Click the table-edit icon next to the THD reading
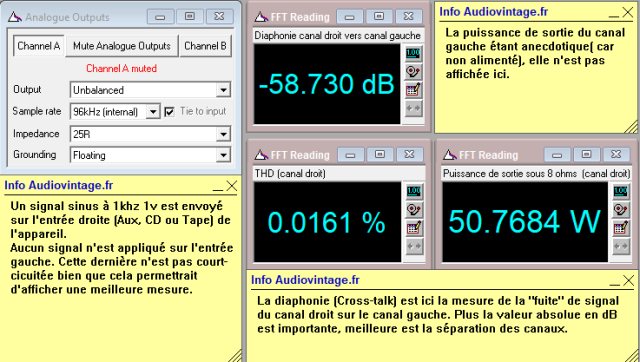Image resolution: width=640 pixels, height=362 pixels. tap(413, 228)
